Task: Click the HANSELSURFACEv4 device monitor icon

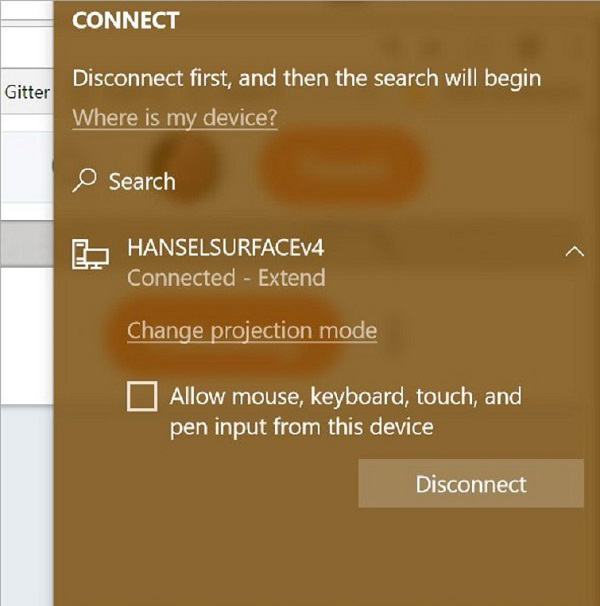Action: click(x=90, y=258)
